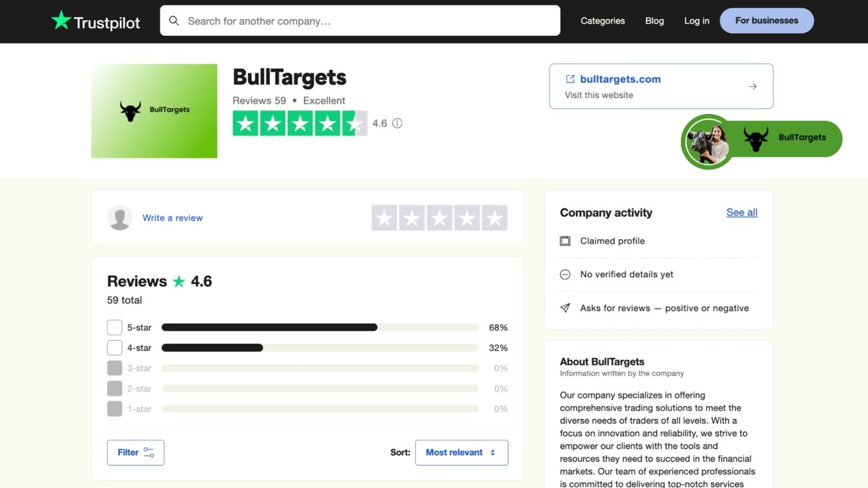The image size is (868, 488).
Task: Click the Asks for reviews paper-plane icon
Action: coord(565,308)
